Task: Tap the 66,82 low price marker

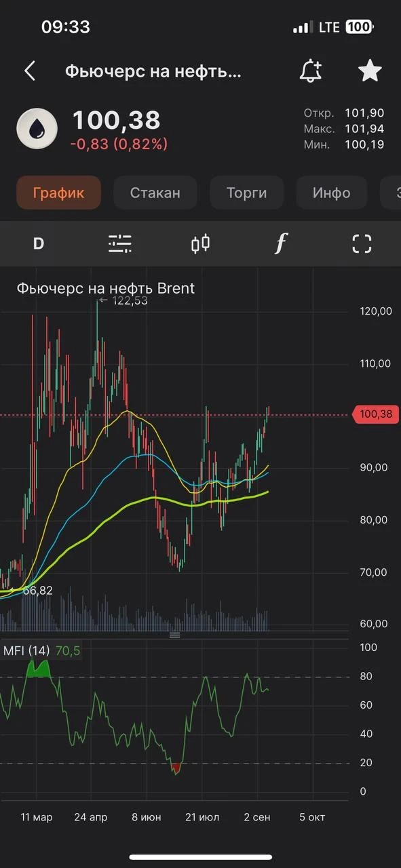Action: click(33, 591)
